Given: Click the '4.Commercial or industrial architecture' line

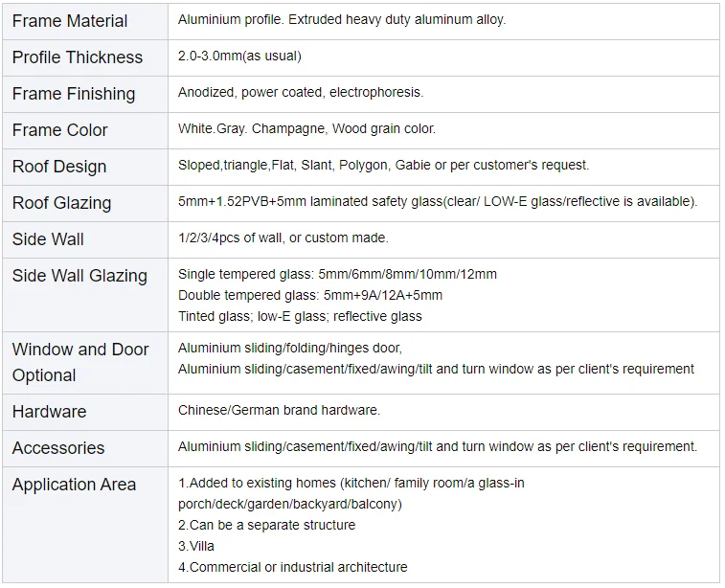Looking at the screenshot, I should (x=293, y=568).
